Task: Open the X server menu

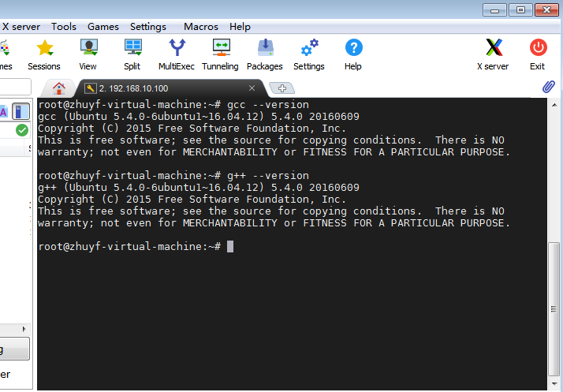Action: (21, 27)
